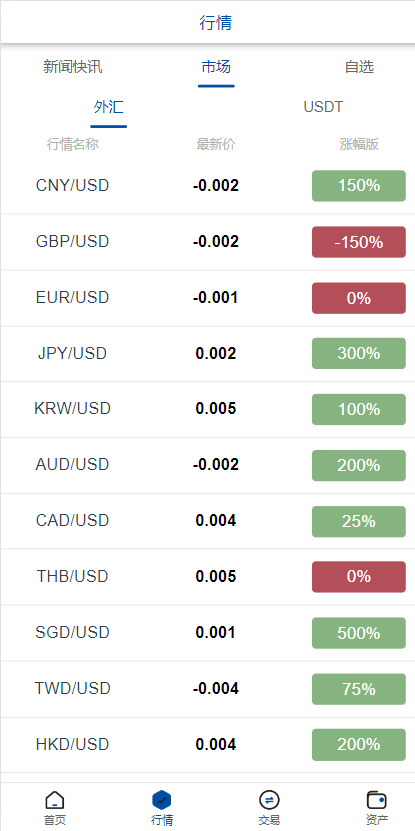Select the AUD/USD pair name
Screen dimensions: 415x831
(73, 465)
